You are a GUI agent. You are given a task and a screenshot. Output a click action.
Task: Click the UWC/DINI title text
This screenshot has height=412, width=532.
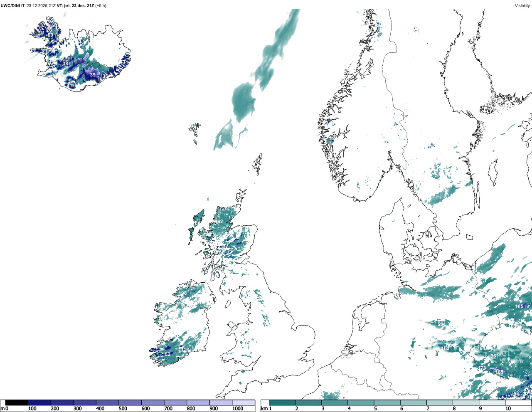coord(10,5)
